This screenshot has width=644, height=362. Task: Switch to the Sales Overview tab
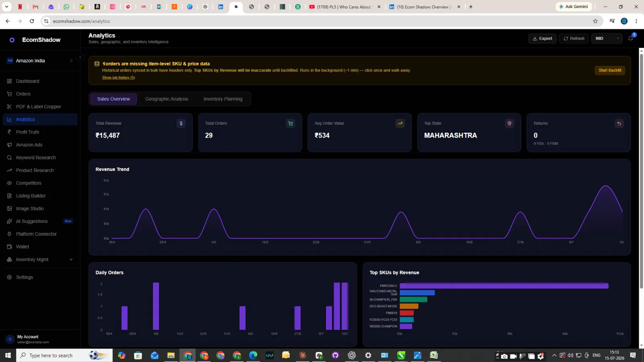click(x=114, y=99)
